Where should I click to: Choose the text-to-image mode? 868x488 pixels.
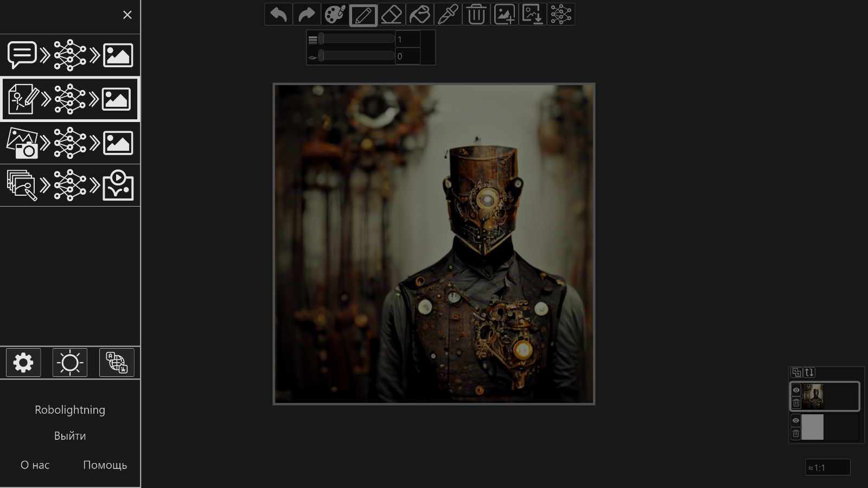[70, 55]
